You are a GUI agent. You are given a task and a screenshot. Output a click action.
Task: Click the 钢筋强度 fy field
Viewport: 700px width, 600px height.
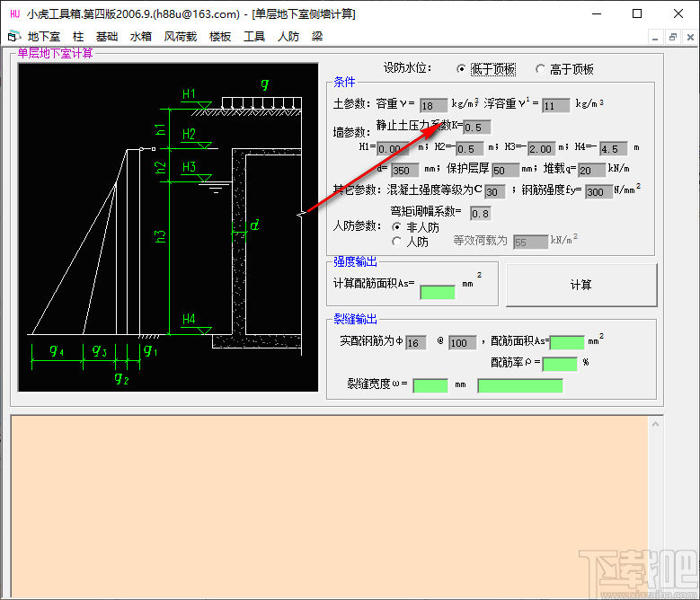click(x=599, y=192)
